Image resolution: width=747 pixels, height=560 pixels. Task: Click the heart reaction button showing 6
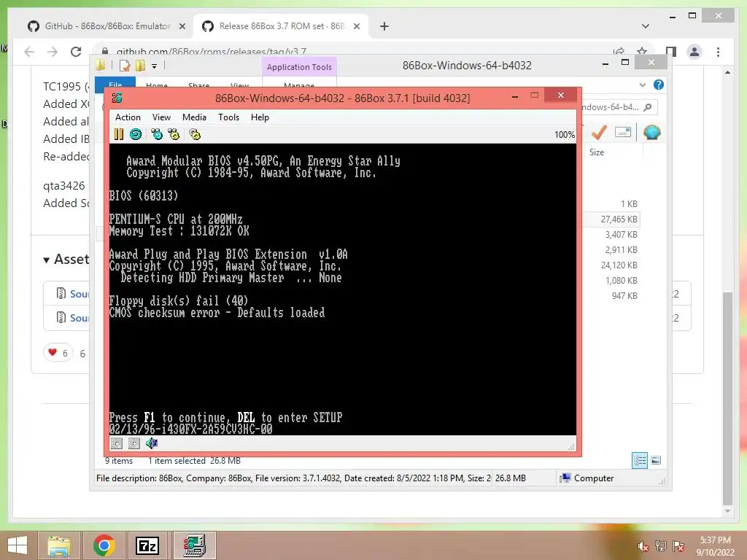click(x=58, y=353)
